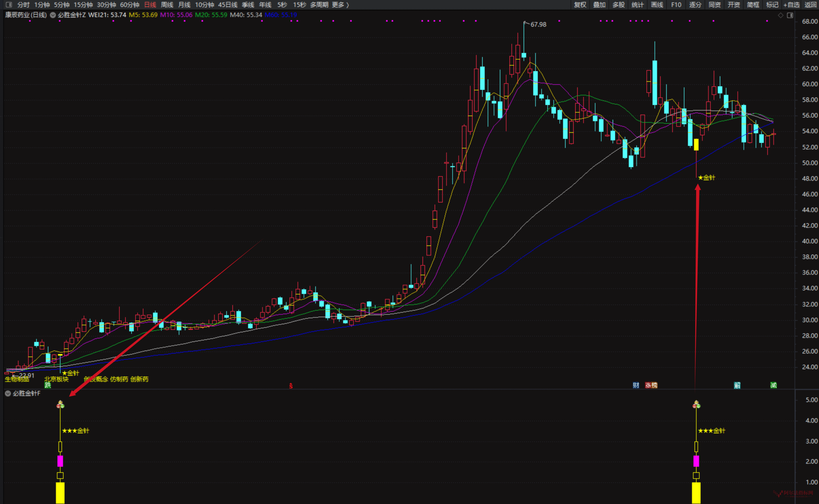Click the 返回 back button
The image size is (819, 504).
810,5
